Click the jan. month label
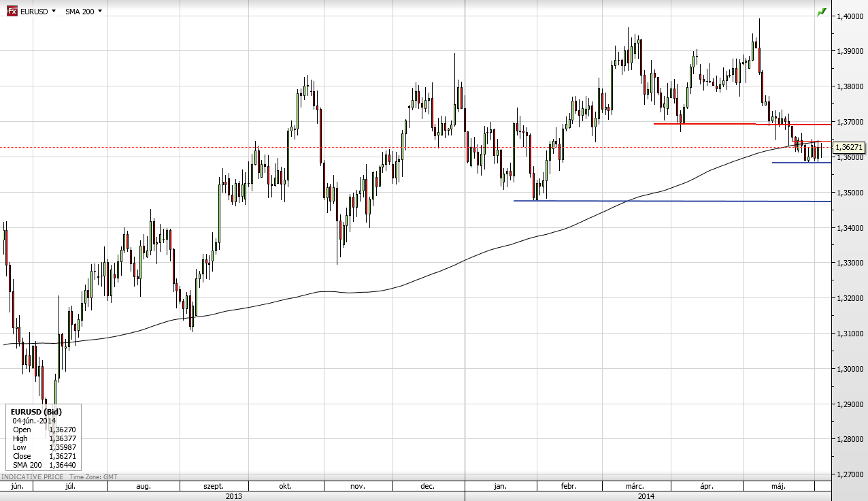The height and width of the screenshot is (501, 868). pos(500,487)
